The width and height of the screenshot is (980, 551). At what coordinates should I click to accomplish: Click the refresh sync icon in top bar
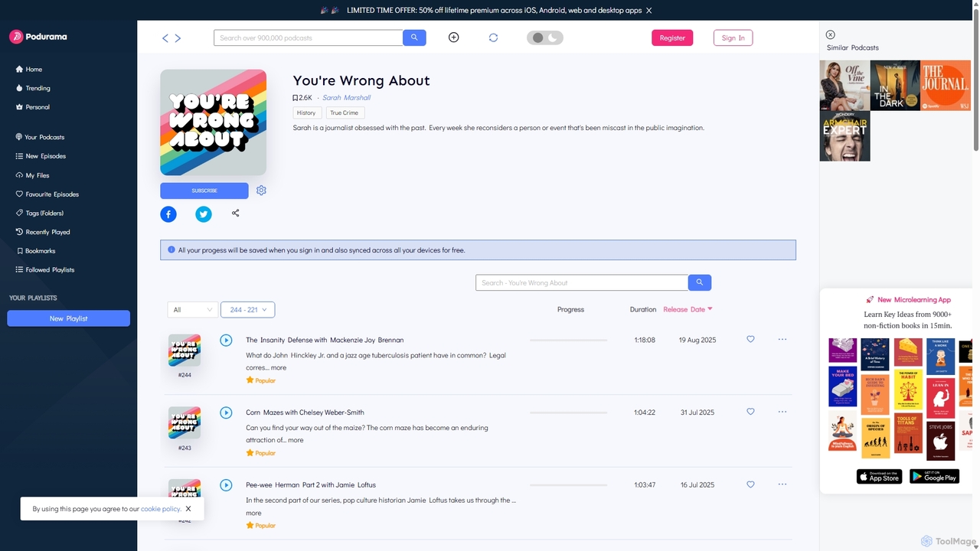(493, 37)
